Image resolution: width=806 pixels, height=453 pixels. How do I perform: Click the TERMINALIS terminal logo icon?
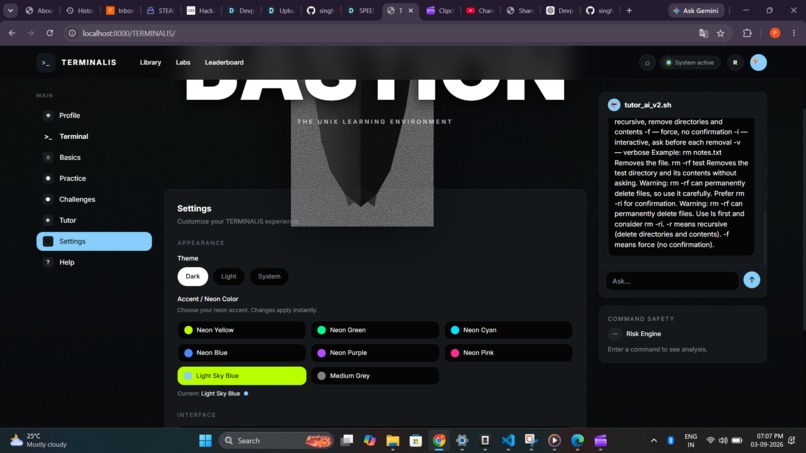coord(46,63)
